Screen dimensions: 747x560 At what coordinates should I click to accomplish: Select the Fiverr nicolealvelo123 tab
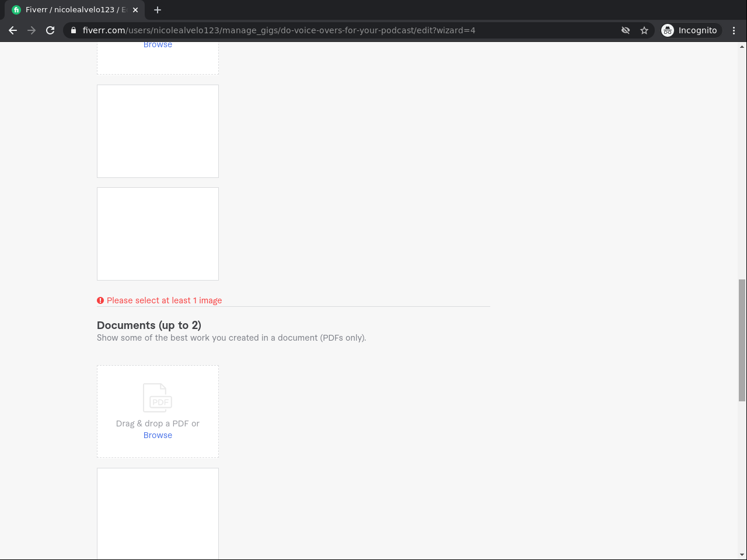click(75, 10)
